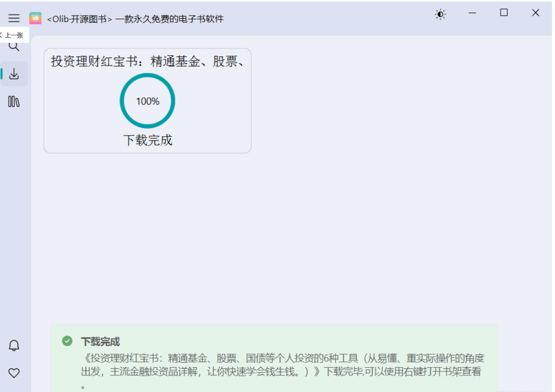Open the hamburger navigation menu
555x392 pixels.
[14, 18]
